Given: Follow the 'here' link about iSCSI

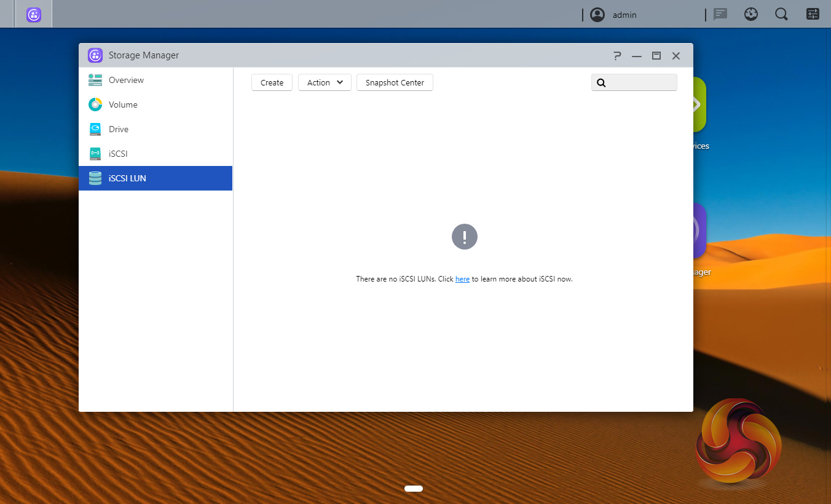Looking at the screenshot, I should pos(462,279).
